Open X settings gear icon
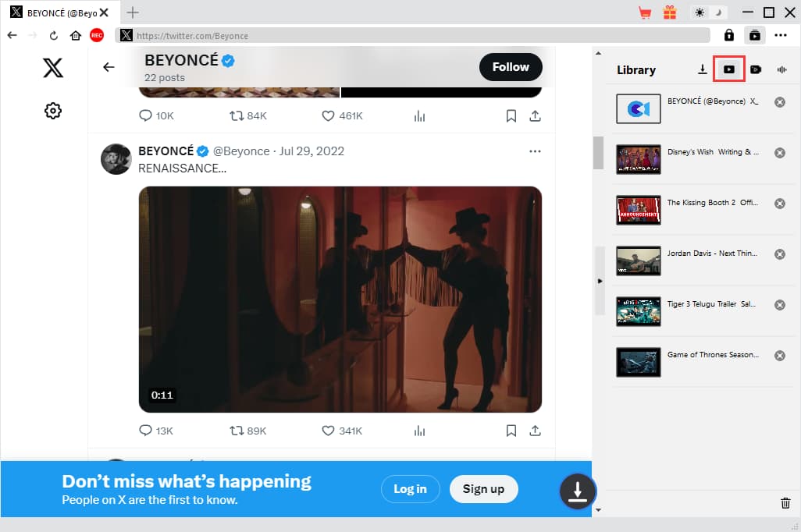801x532 pixels. tap(53, 110)
